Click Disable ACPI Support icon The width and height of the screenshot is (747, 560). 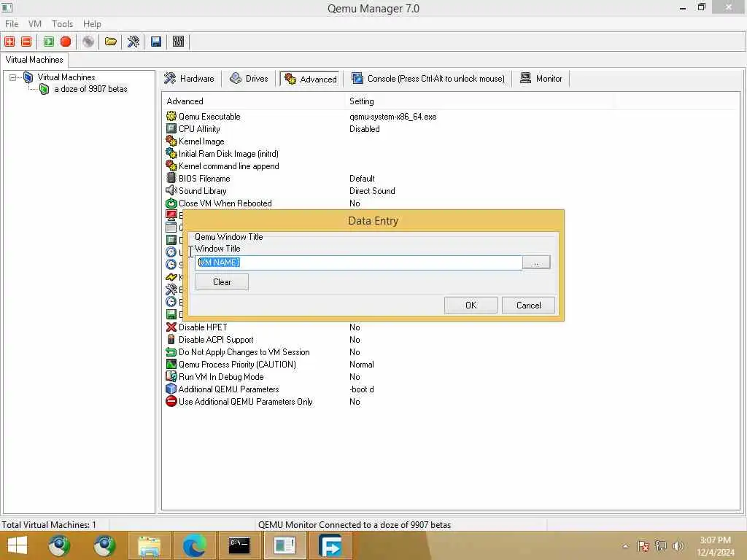tap(171, 340)
